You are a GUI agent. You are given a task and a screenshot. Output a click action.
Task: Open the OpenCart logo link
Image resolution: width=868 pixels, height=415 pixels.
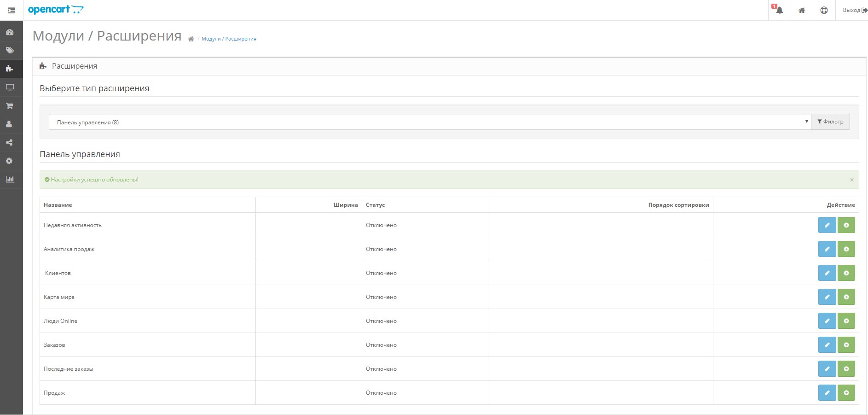tap(56, 10)
